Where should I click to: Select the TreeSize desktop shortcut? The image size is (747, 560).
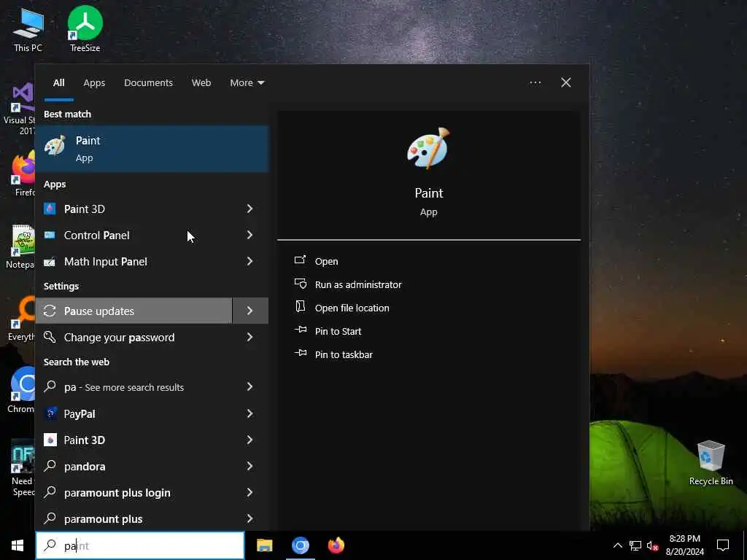coord(85,28)
